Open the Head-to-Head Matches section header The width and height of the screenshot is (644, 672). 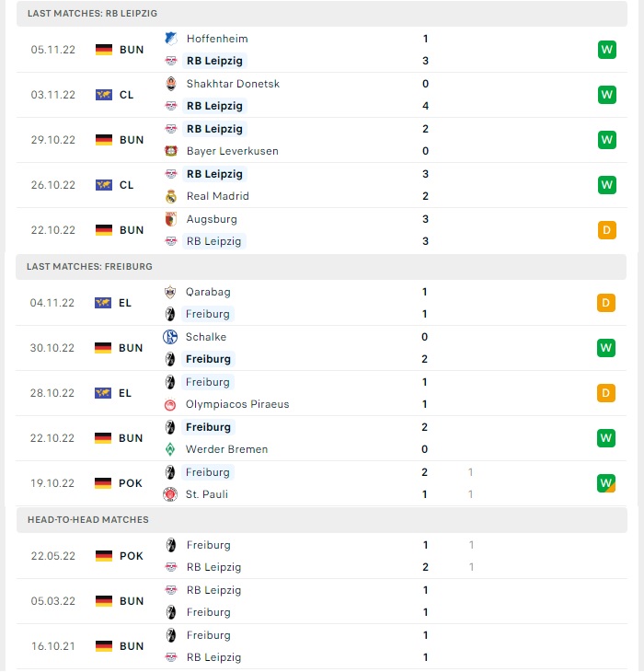(322, 519)
